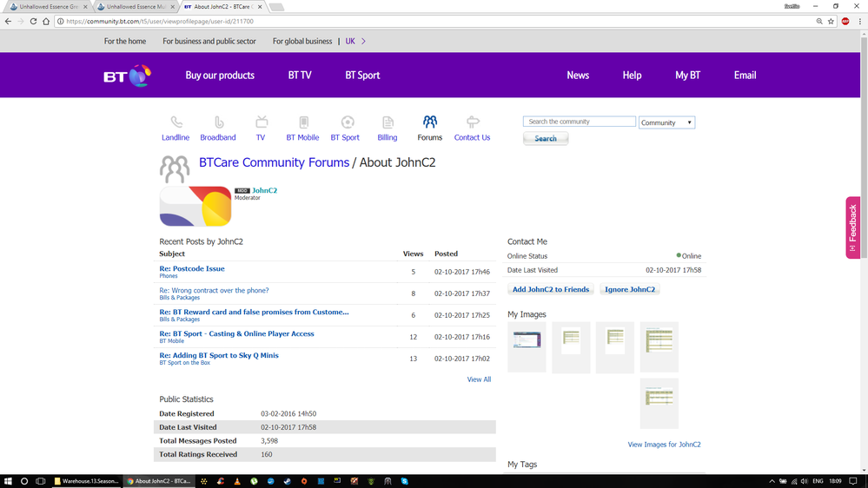
Task: Launch VLC from the taskbar
Action: pos(237,481)
